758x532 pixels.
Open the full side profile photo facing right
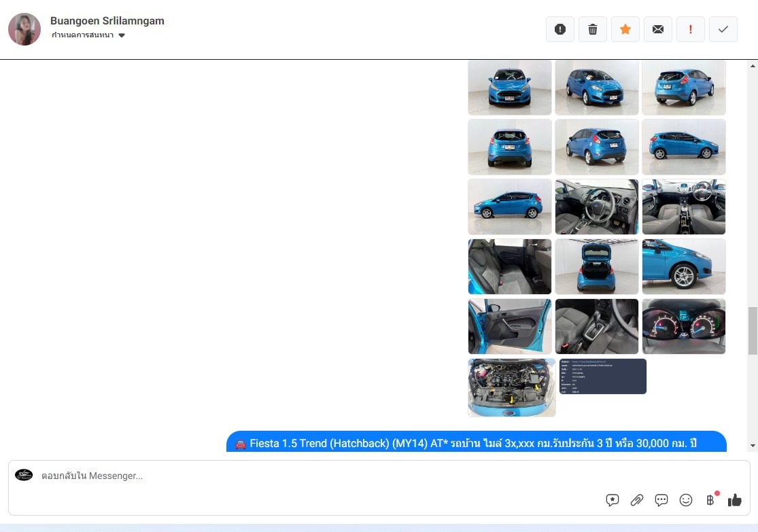(683, 147)
